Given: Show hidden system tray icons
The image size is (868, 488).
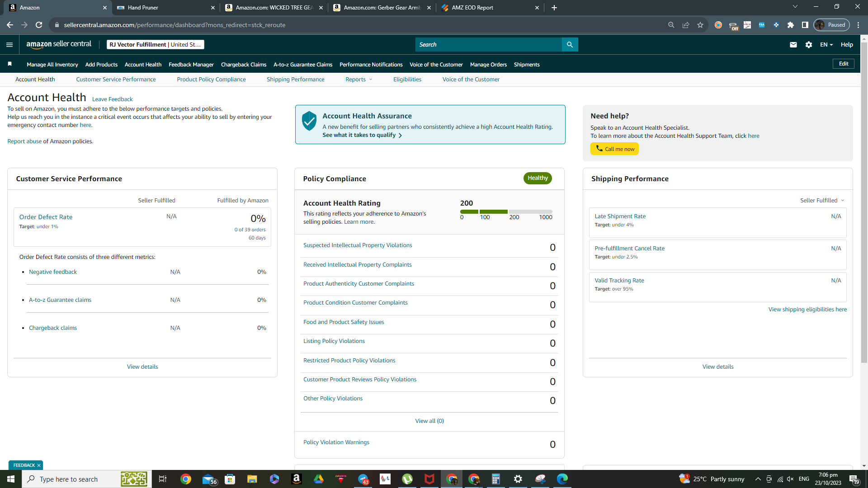Looking at the screenshot, I should pos(758,479).
